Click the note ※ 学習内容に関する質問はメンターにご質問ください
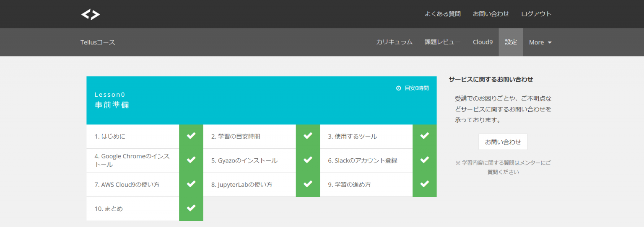 [x=503, y=167]
